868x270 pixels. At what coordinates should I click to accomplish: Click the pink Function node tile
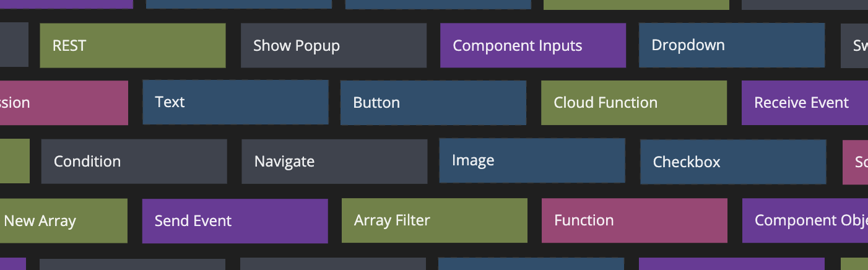635,220
